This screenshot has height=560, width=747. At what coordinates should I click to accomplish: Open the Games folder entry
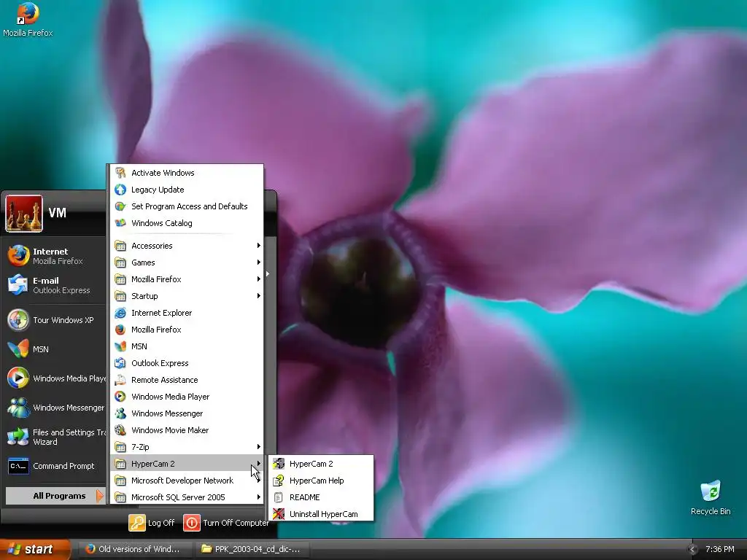point(187,262)
